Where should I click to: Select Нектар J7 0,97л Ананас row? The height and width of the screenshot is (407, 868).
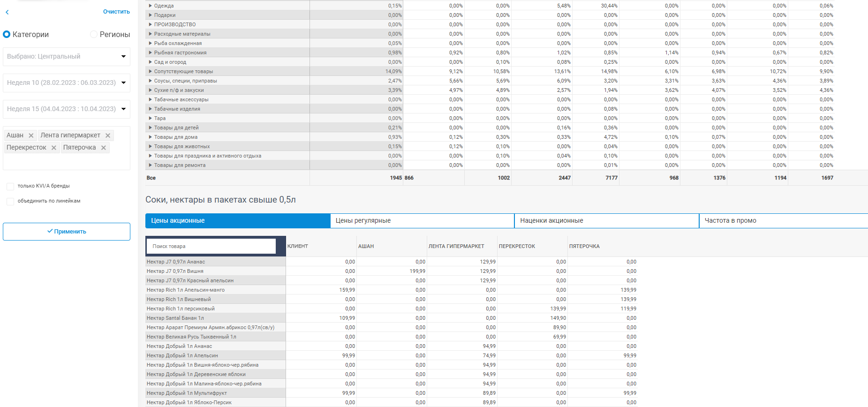[216, 262]
